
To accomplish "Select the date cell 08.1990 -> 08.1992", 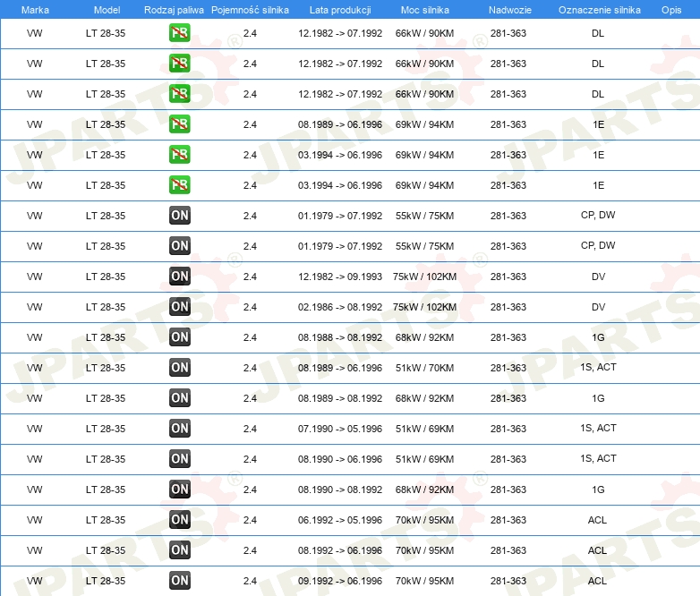I will click(340, 490).
